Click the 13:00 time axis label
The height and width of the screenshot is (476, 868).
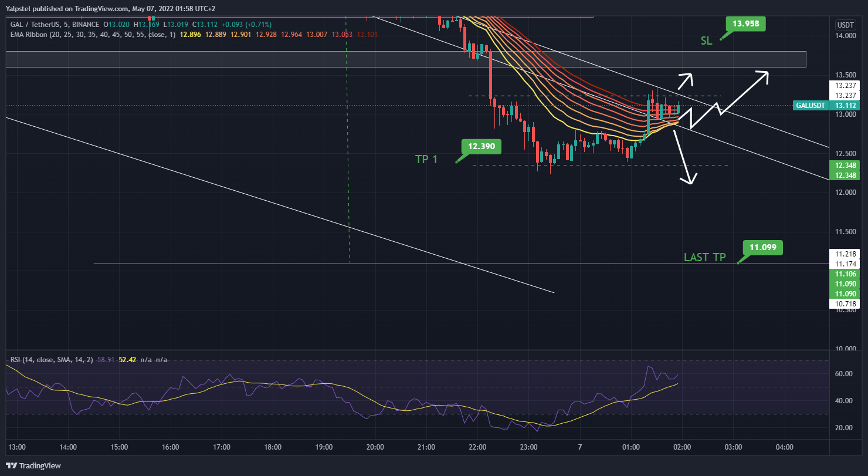coord(16,447)
